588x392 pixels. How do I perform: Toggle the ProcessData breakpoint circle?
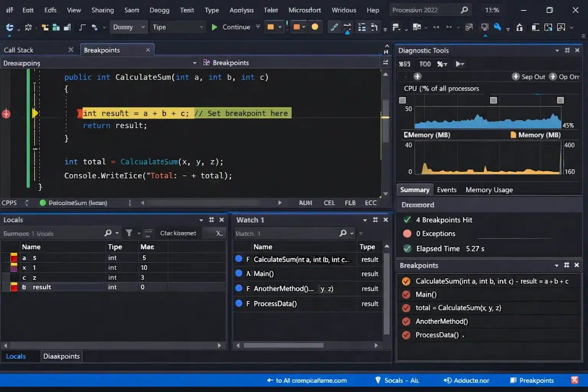point(406,335)
